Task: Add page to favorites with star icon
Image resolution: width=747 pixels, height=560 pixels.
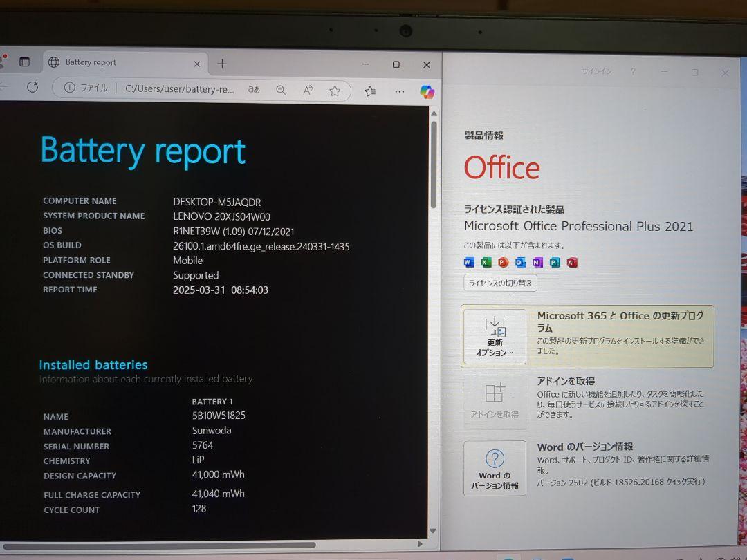Action: [335, 91]
